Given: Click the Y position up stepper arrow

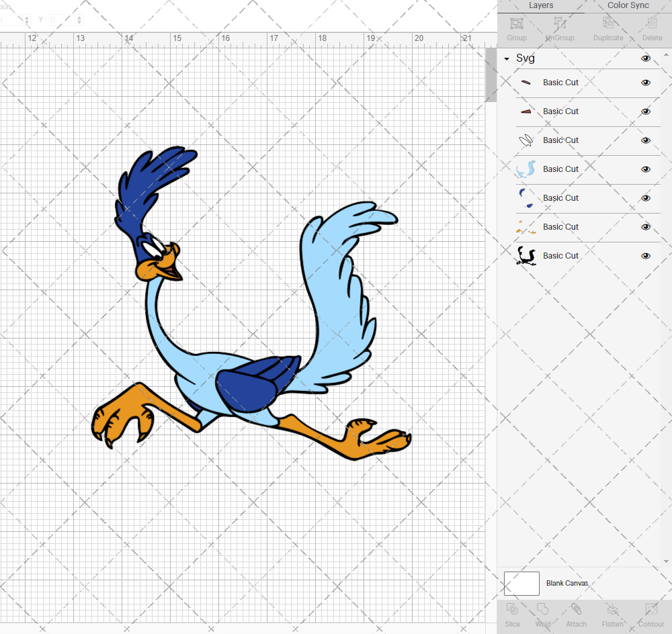Looking at the screenshot, I should [79, 16].
